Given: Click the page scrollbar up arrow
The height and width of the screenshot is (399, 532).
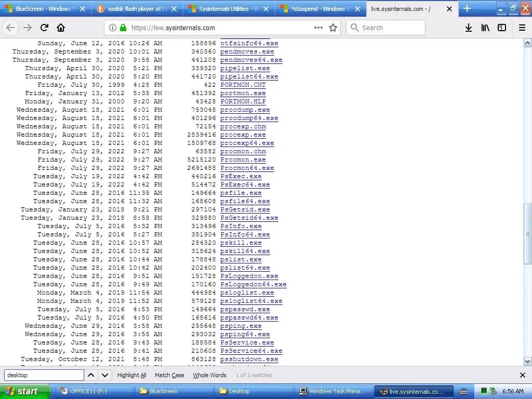Looking at the screenshot, I should click(527, 43).
